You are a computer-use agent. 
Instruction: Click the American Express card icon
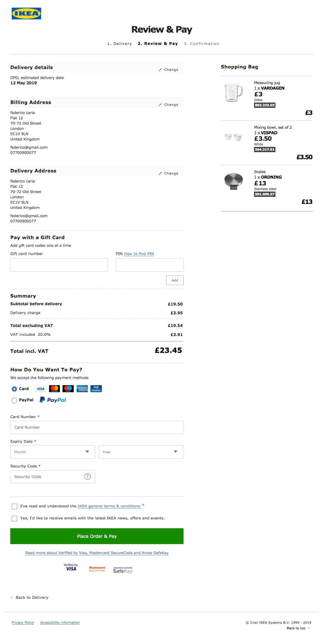82,389
